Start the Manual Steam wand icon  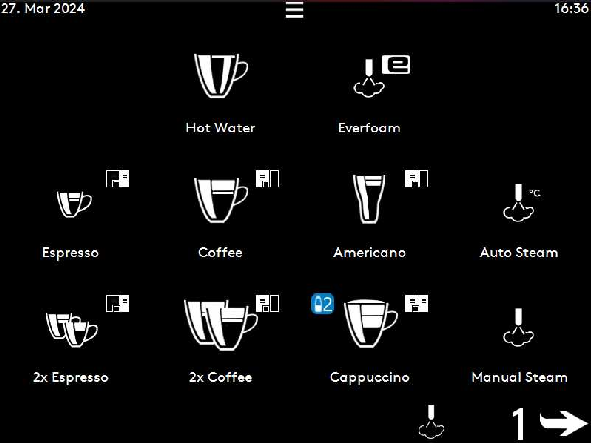tap(519, 327)
